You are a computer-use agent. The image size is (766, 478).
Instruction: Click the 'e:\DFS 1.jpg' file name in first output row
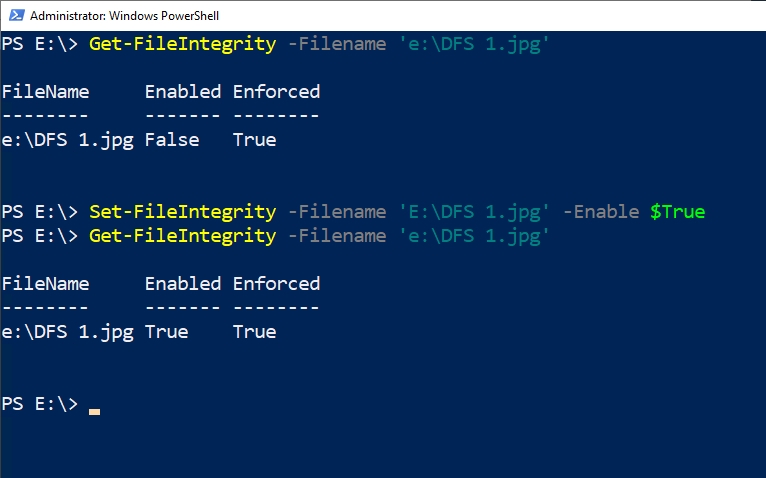point(67,140)
